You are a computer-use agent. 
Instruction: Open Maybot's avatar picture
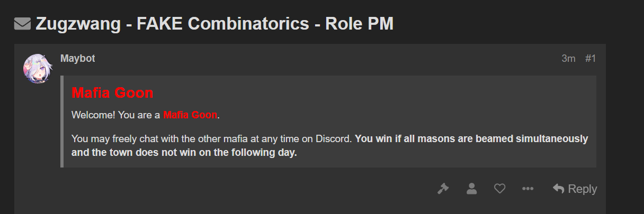pos(37,68)
